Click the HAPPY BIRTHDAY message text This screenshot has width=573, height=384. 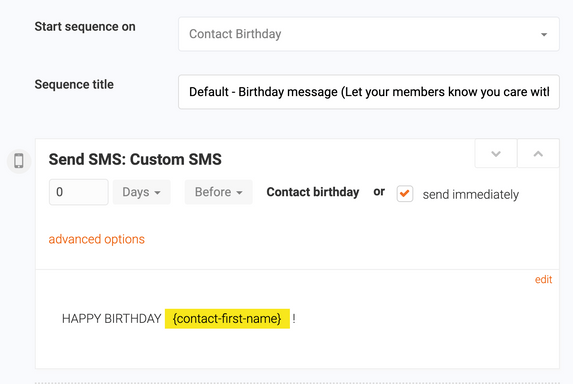pyautogui.click(x=111, y=319)
